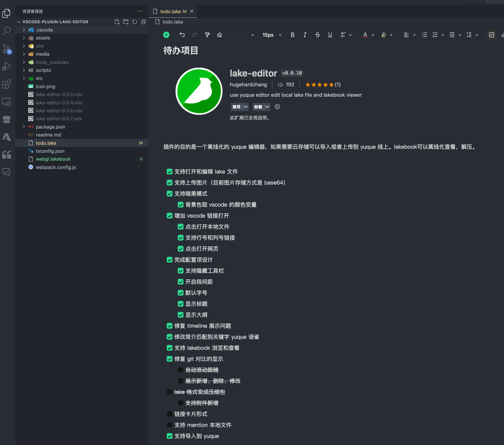Open the Extensions view
The height and width of the screenshot is (445, 504).
point(6,84)
